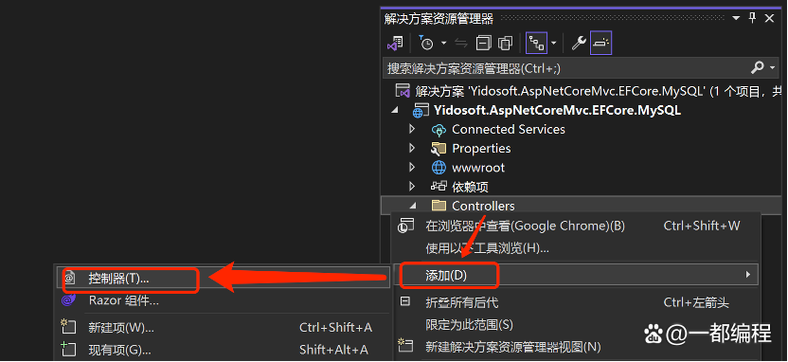Screen dimensions: 788x362
Task: Select 控制器(T)... in the Add submenu
Action: pyautogui.click(x=223, y=278)
